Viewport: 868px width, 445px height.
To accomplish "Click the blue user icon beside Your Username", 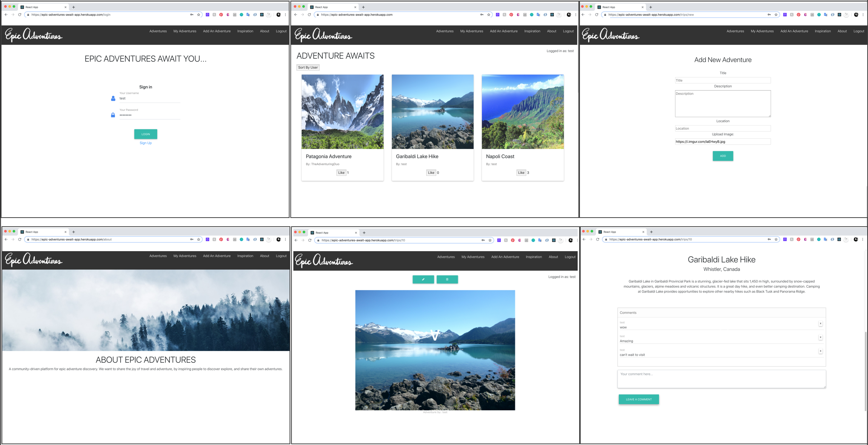I will (x=112, y=98).
